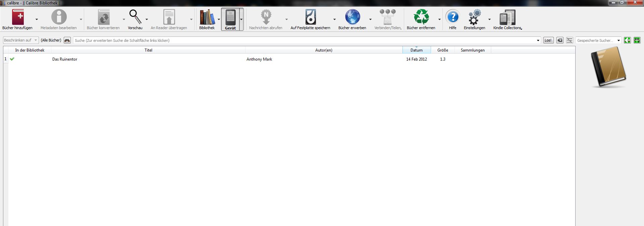Click Nachrichten abrufen icon
This screenshot has width=644, height=226.
pyautogui.click(x=266, y=17)
